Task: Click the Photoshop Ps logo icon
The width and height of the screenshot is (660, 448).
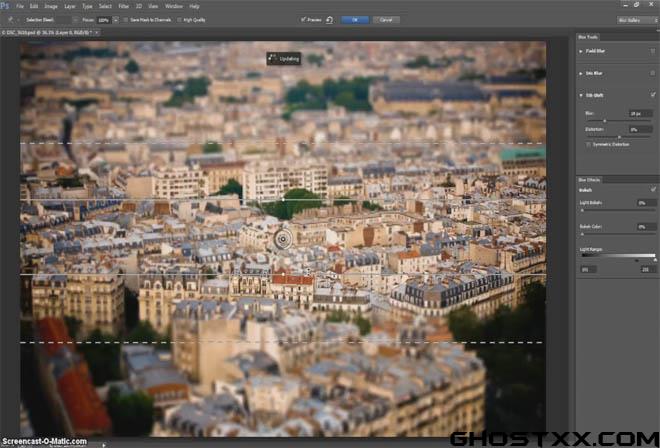Action: (x=4, y=6)
